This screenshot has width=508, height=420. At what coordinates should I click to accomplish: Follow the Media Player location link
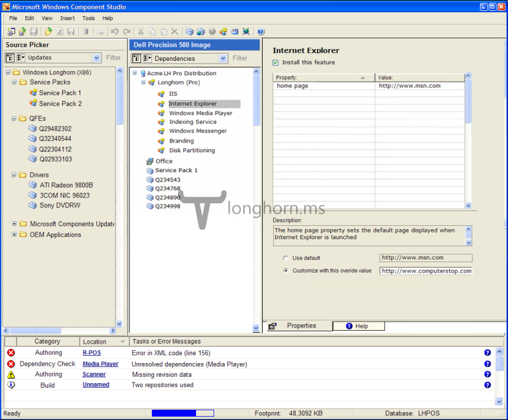tap(100, 364)
